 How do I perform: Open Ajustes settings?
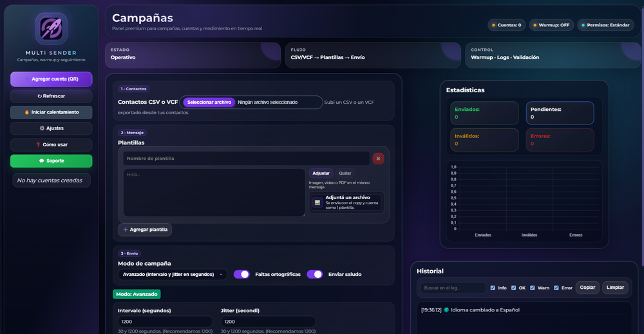click(52, 128)
